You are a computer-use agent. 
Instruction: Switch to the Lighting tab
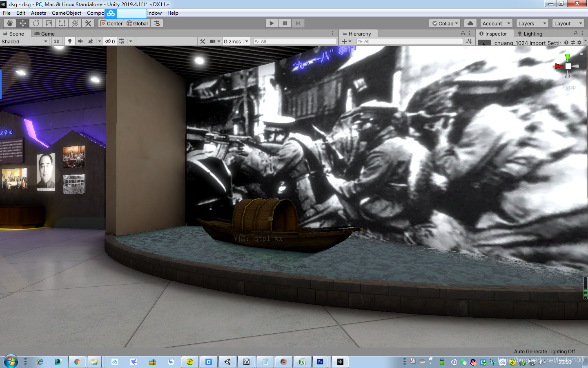click(x=530, y=34)
